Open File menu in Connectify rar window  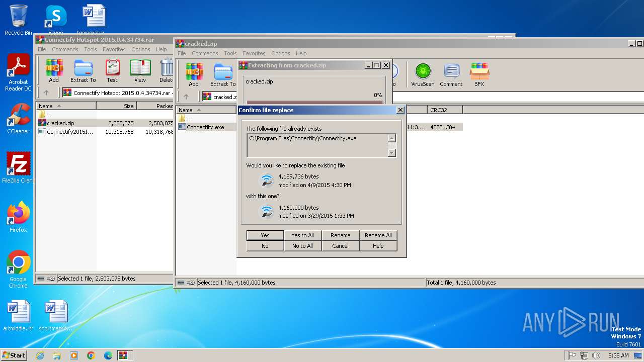[x=42, y=49]
